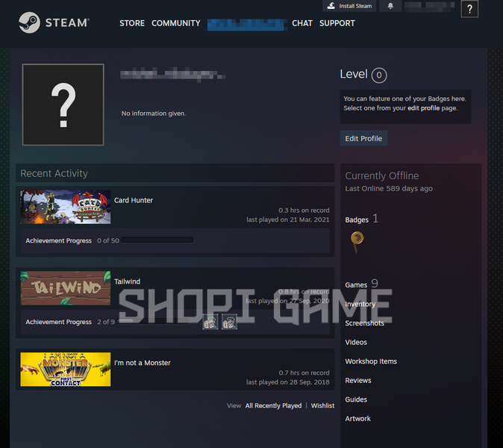Screen dimensions: 503x448
Task: Open the Inventory link
Action: pyautogui.click(x=360, y=304)
